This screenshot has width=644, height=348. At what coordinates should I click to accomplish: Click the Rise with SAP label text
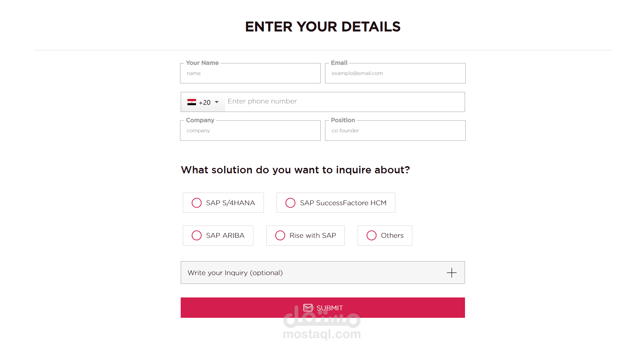[x=312, y=235]
